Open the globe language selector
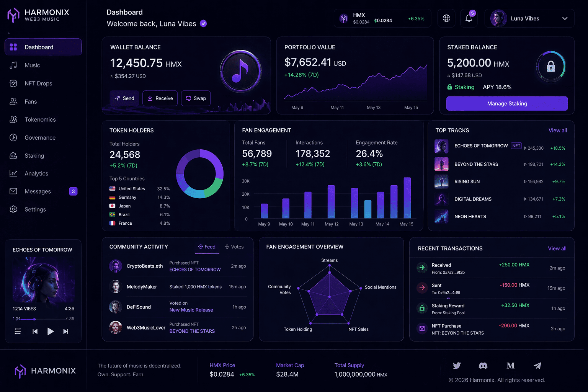 tap(446, 18)
